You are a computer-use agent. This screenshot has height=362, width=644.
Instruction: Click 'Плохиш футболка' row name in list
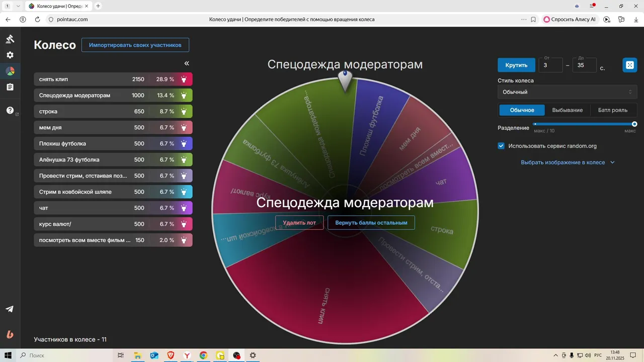click(62, 144)
